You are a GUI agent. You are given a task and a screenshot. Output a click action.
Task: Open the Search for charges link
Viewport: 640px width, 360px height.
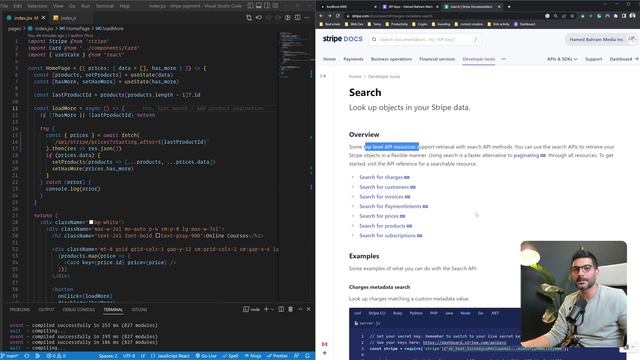(x=384, y=177)
